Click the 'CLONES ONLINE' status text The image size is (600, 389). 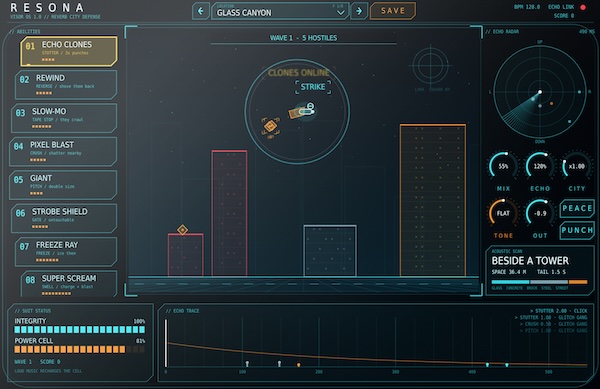pos(298,73)
